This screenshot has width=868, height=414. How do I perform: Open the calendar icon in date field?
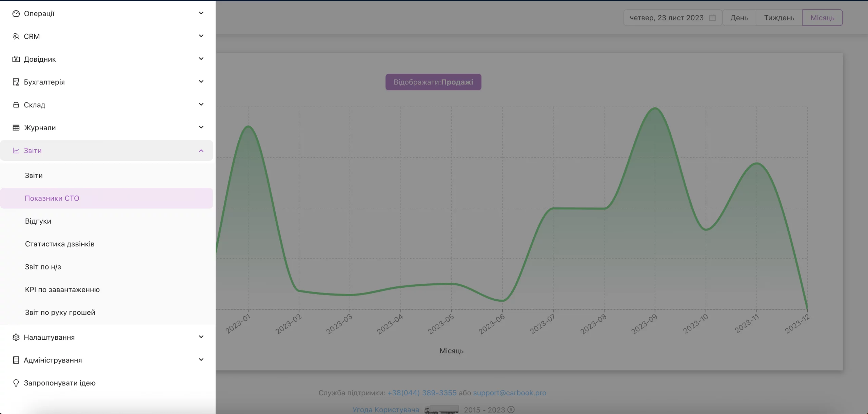pyautogui.click(x=712, y=18)
